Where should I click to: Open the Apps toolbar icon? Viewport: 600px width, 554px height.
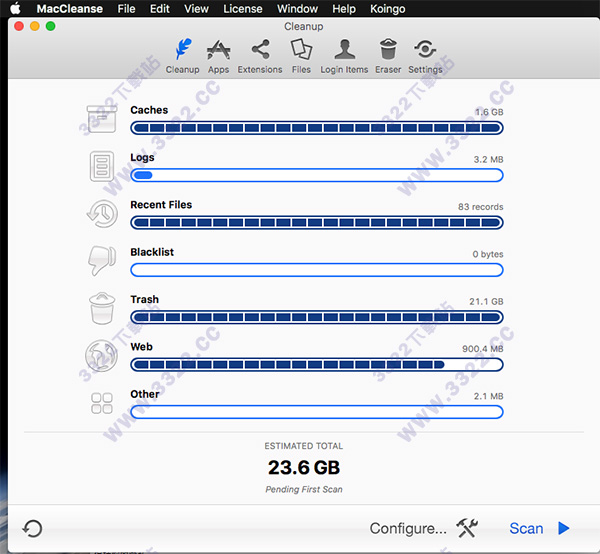tap(218, 50)
